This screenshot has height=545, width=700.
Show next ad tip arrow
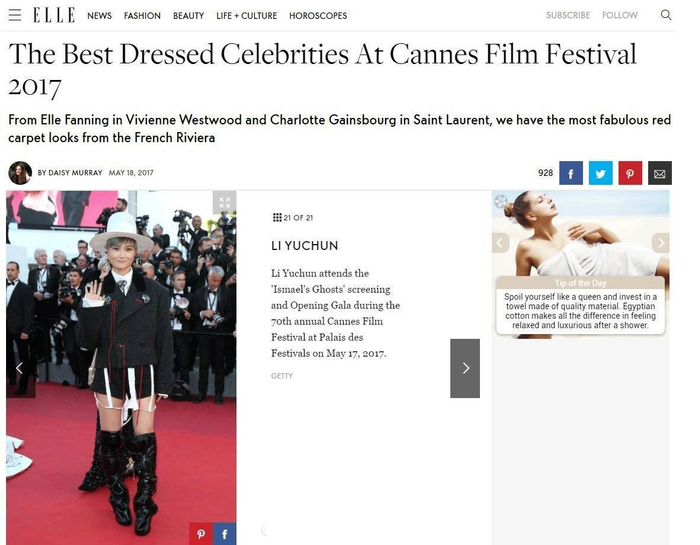661,243
